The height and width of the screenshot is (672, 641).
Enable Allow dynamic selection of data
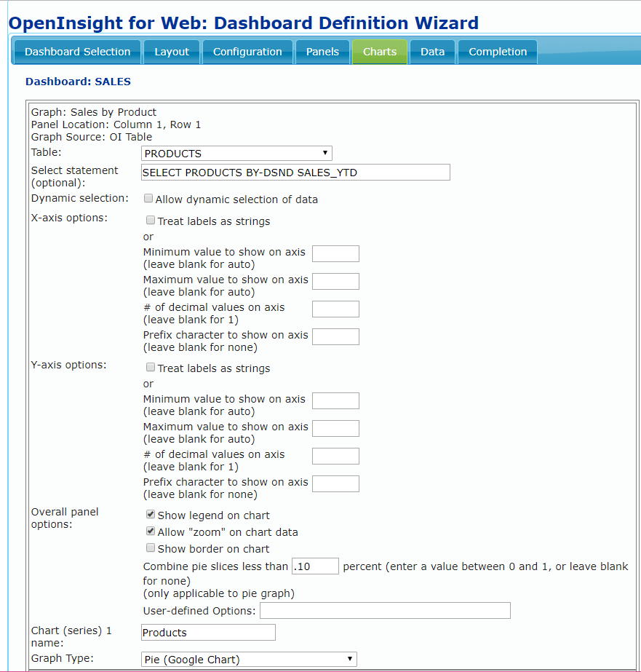coord(148,199)
